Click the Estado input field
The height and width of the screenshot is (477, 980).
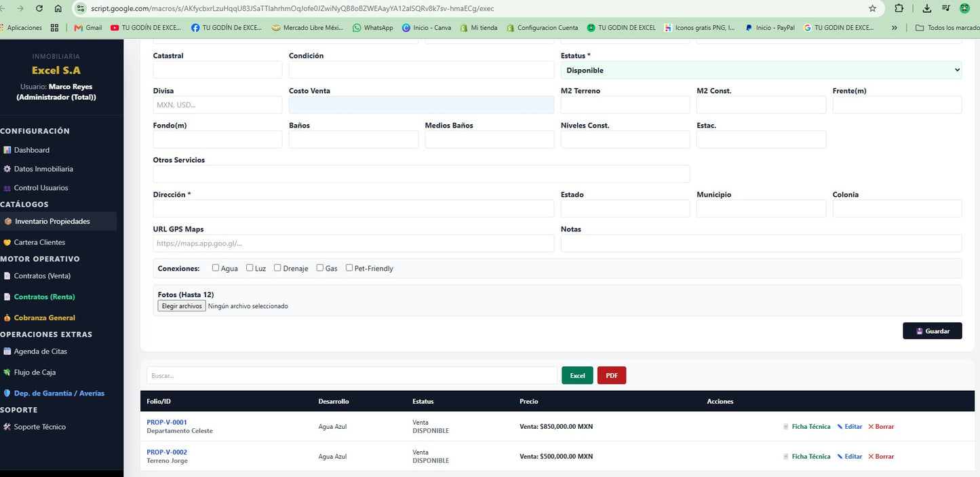coord(625,208)
